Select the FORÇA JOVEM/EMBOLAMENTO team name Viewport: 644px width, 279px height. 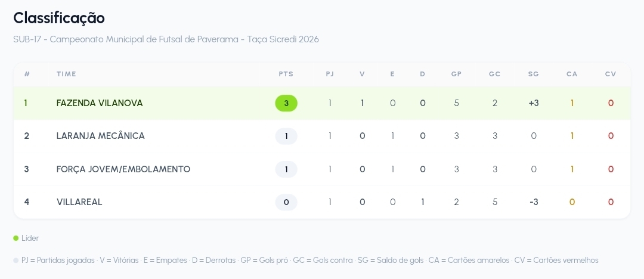pyautogui.click(x=123, y=169)
